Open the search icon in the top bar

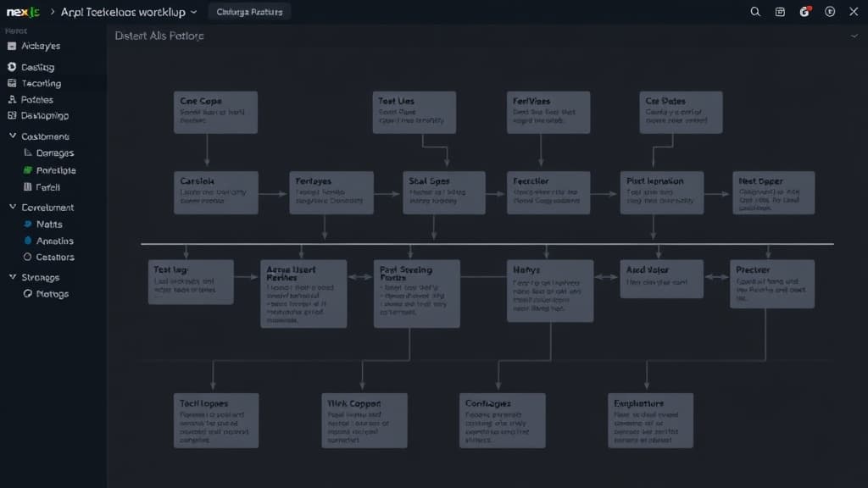(755, 12)
